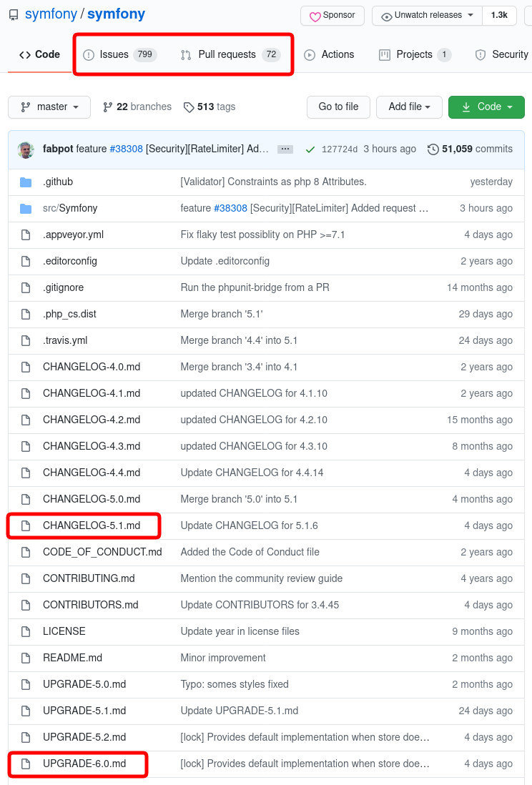This screenshot has width=532, height=785.
Task: Click the green checkmark build status icon
Action: (310, 149)
